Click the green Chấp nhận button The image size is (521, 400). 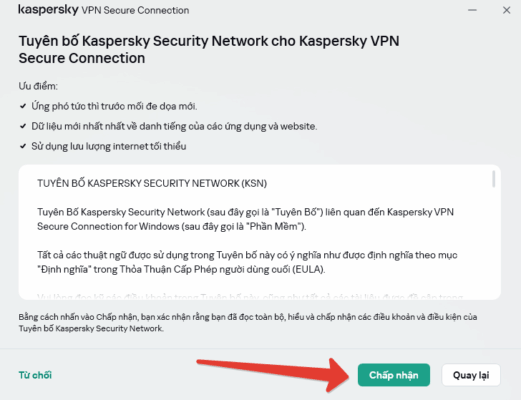pos(394,375)
